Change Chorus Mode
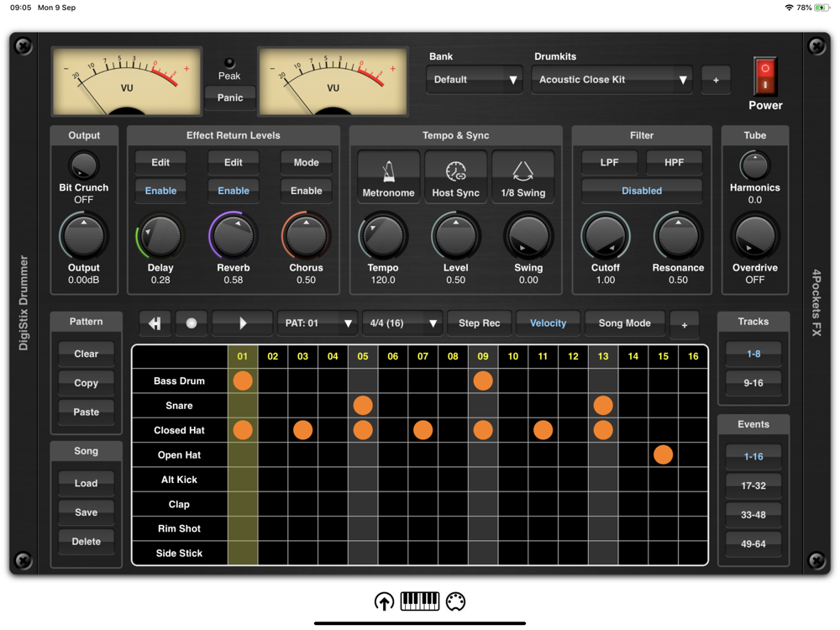The image size is (840, 630). coord(307,162)
